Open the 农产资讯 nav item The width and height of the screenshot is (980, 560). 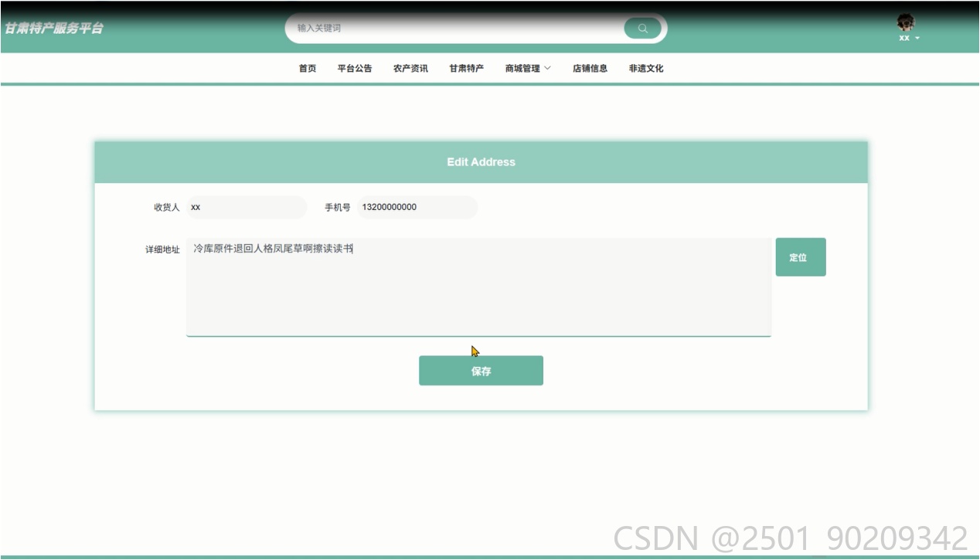pos(410,68)
